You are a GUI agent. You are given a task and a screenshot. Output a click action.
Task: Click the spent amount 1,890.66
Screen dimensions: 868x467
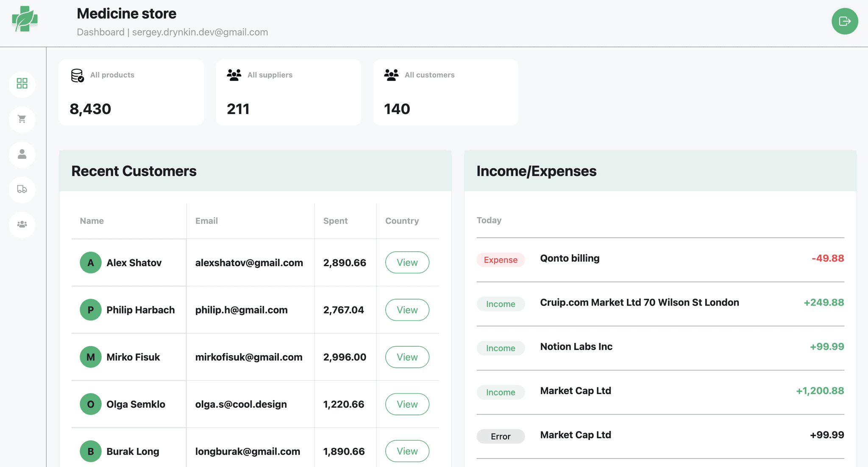(x=344, y=451)
